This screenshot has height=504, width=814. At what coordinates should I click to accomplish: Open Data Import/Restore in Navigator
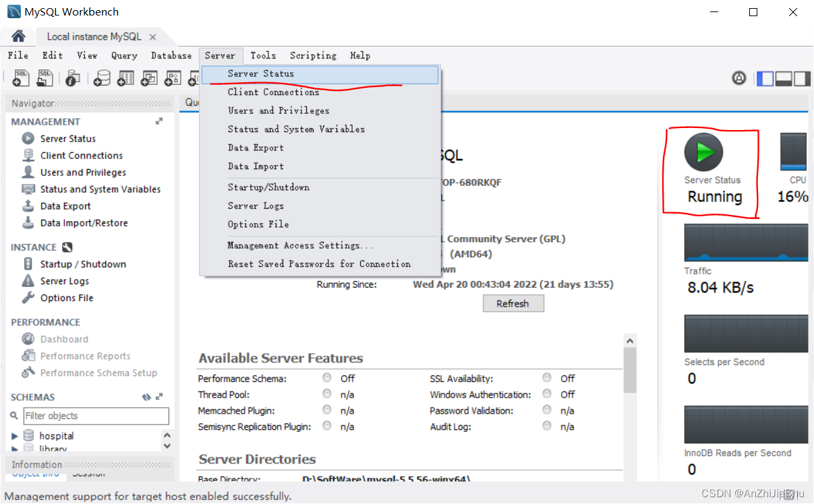(x=83, y=222)
